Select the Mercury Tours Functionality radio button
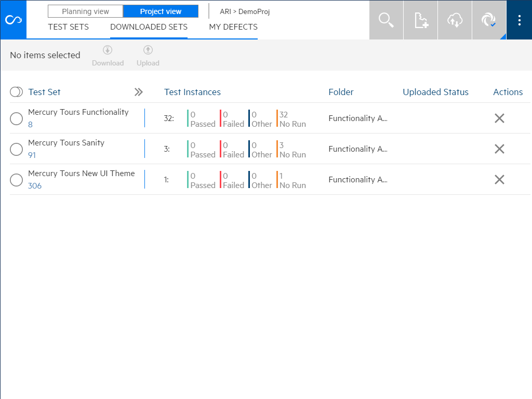Image resolution: width=532 pixels, height=399 pixels. click(x=17, y=118)
